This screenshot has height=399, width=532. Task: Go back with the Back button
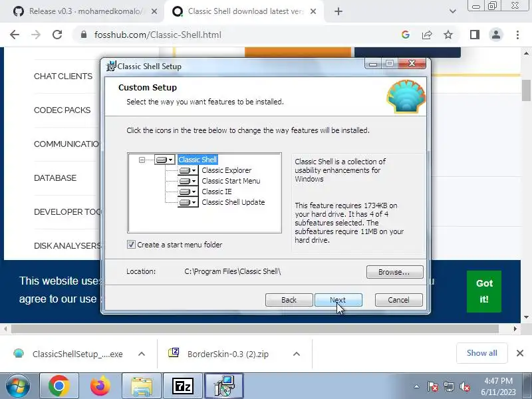point(289,300)
